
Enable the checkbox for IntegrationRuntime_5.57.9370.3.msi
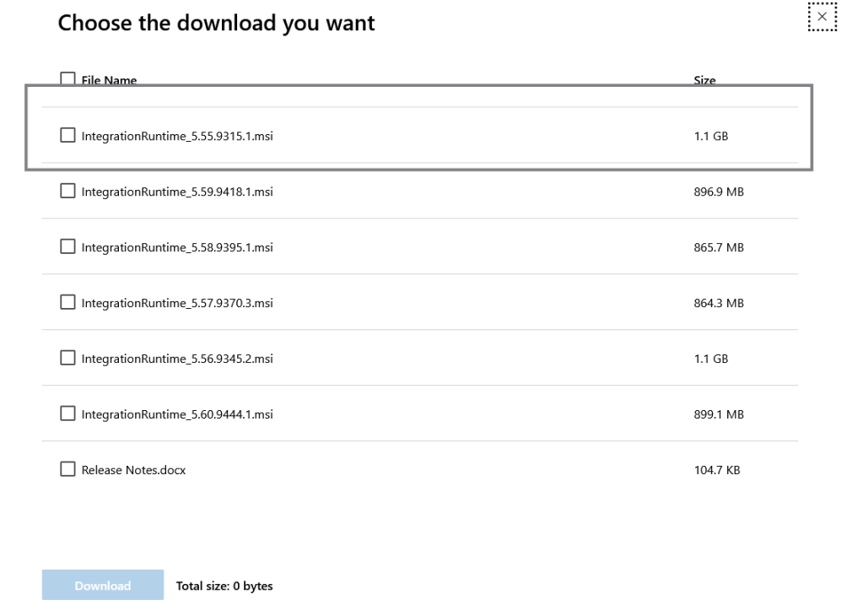pyautogui.click(x=67, y=303)
